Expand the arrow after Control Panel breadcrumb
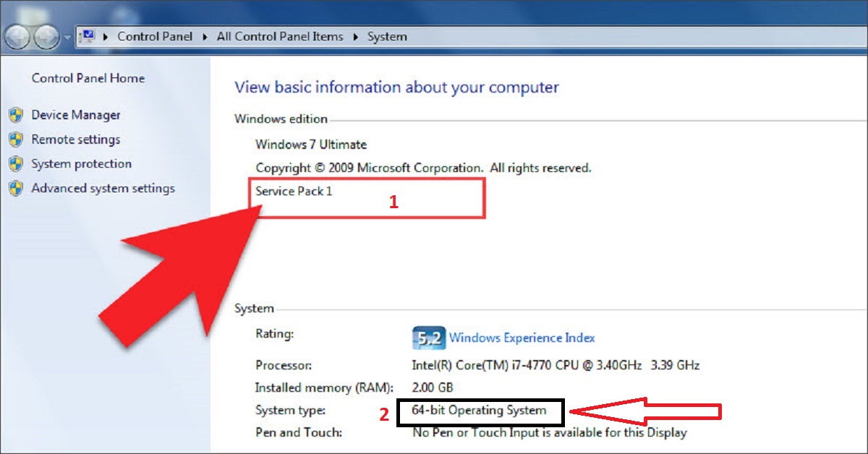 205,36
